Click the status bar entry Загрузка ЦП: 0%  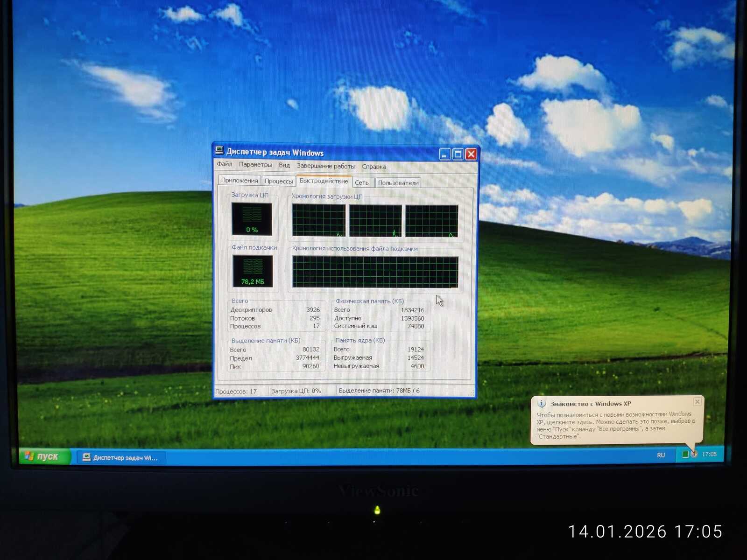click(296, 391)
